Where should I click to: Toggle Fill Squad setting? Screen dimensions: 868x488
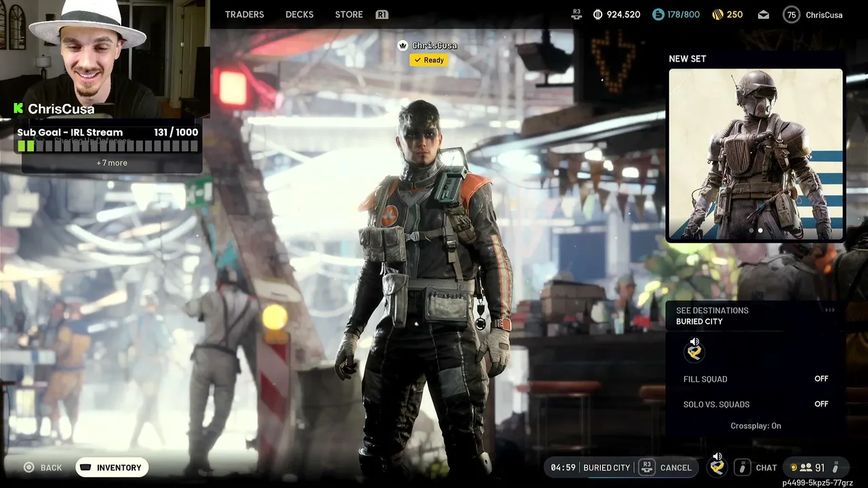coord(755,379)
